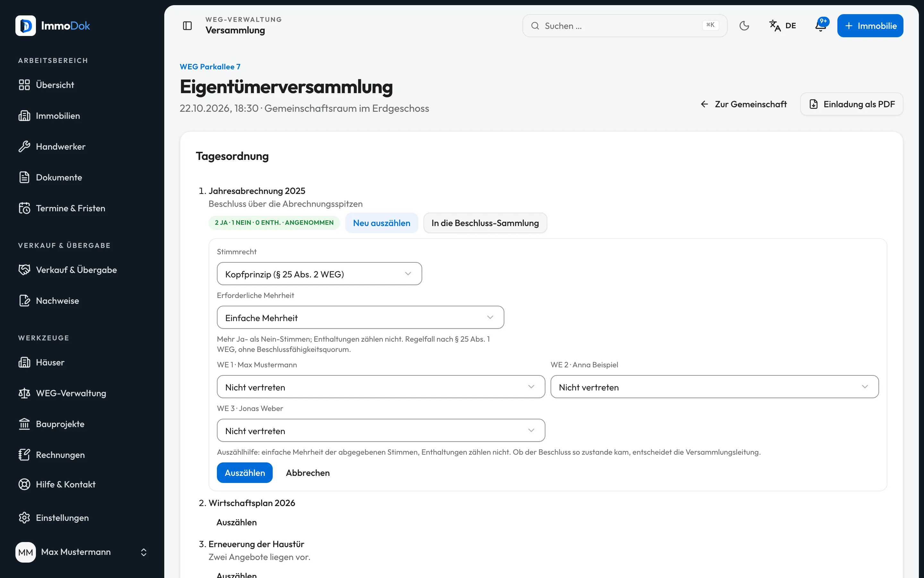Click In die Beschluss-Sammlung button
924x578 pixels.
point(485,223)
